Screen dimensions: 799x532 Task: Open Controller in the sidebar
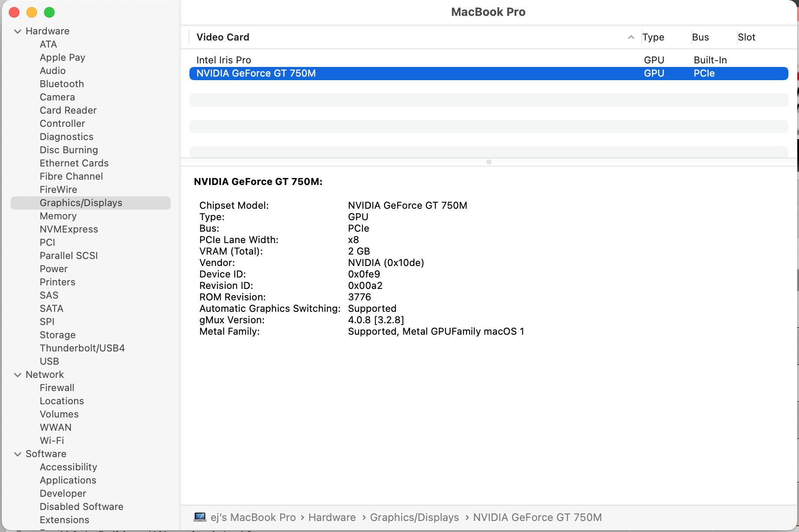pos(63,124)
